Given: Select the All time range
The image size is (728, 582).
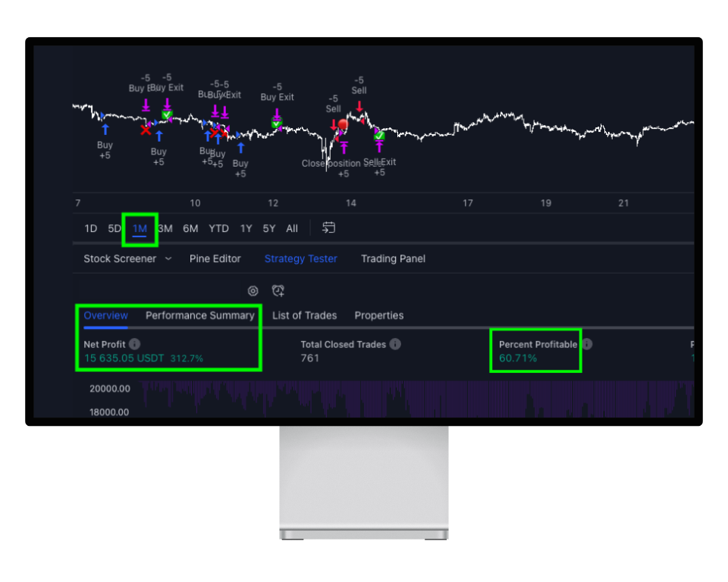Looking at the screenshot, I should point(292,228).
